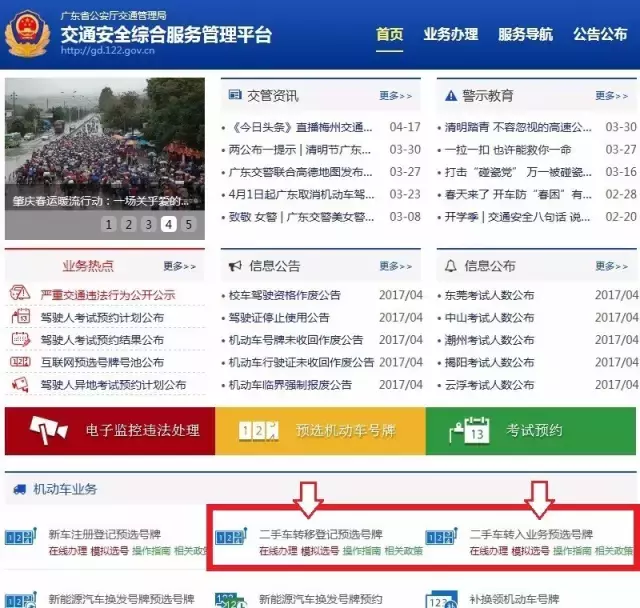640x608 pixels.
Task: Click the 信息公告 megaphone icon
Action: pyautogui.click(x=235, y=266)
